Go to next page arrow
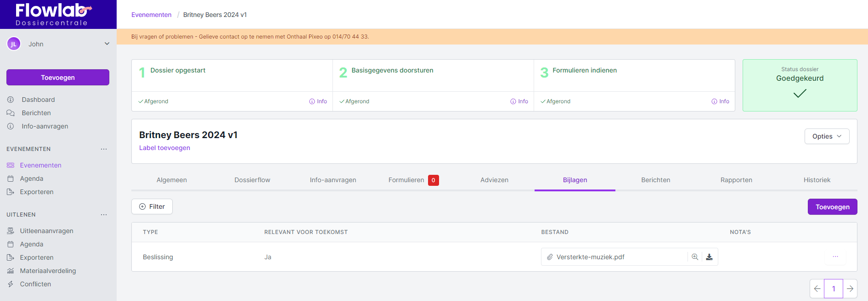The width and height of the screenshot is (868, 301). click(850, 289)
